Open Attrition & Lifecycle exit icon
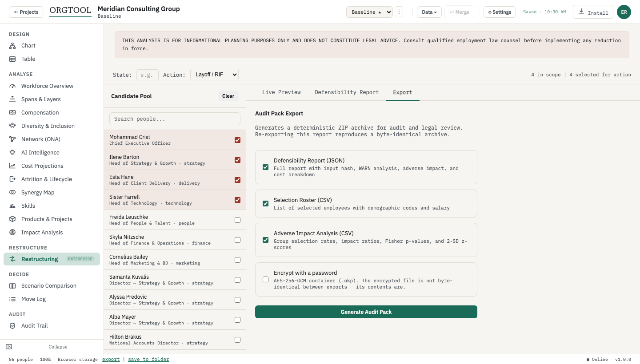Screen dimensions: 640x364 pos(12,179)
